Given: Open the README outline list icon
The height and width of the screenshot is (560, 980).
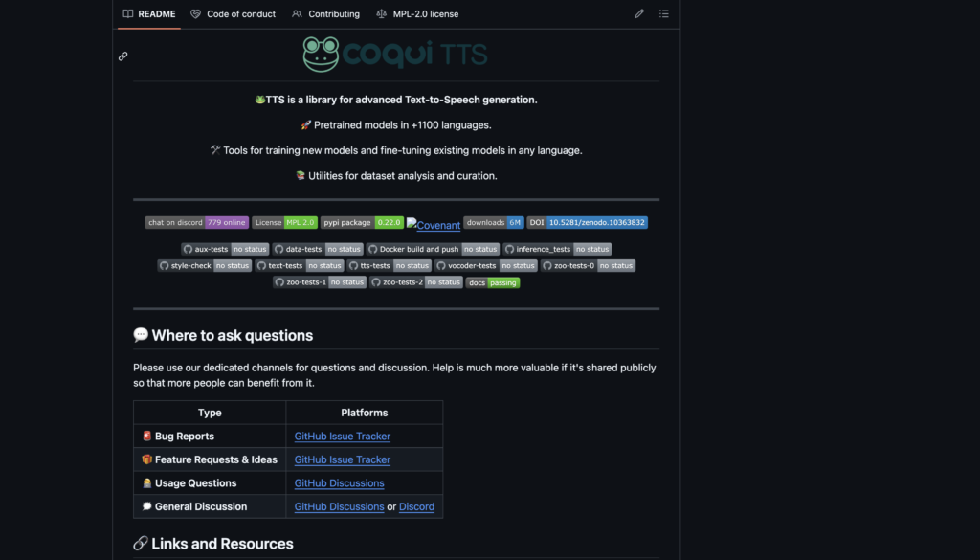Looking at the screenshot, I should click(x=664, y=14).
